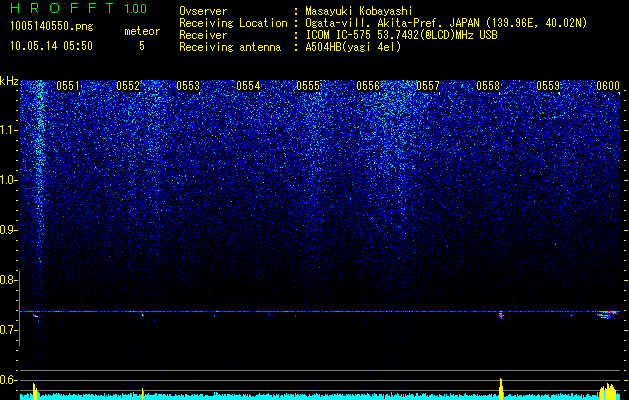The image size is (629, 400).
Task: Click the 1.1 frequency axis label
Action: [x=9, y=130]
